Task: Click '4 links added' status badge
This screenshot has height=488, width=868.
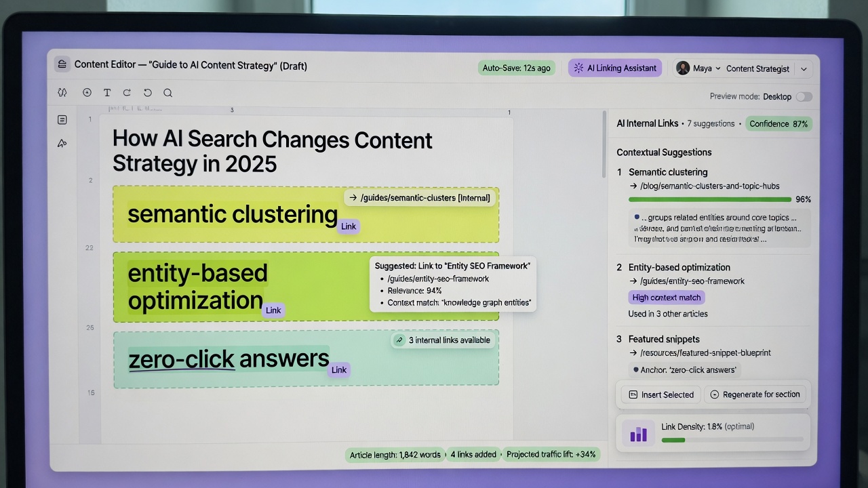Action: click(474, 454)
